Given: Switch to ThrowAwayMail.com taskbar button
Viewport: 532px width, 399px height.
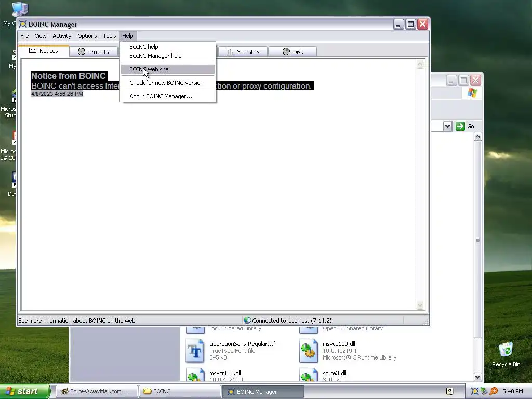Looking at the screenshot, I should (97, 392).
